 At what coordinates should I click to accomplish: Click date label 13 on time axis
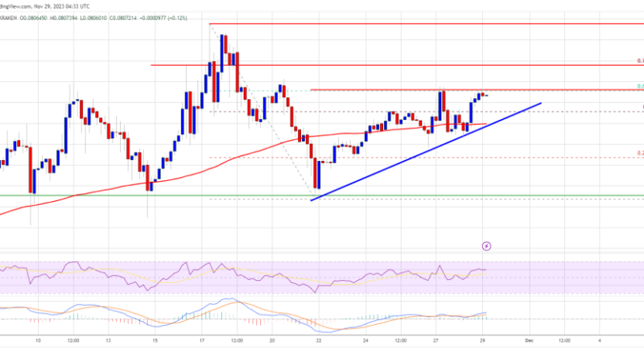tap(109, 340)
